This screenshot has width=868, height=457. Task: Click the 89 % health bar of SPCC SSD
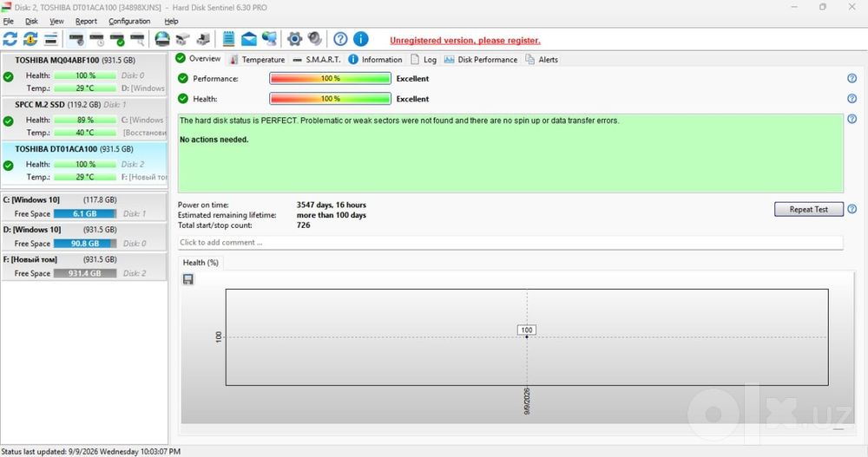point(85,120)
